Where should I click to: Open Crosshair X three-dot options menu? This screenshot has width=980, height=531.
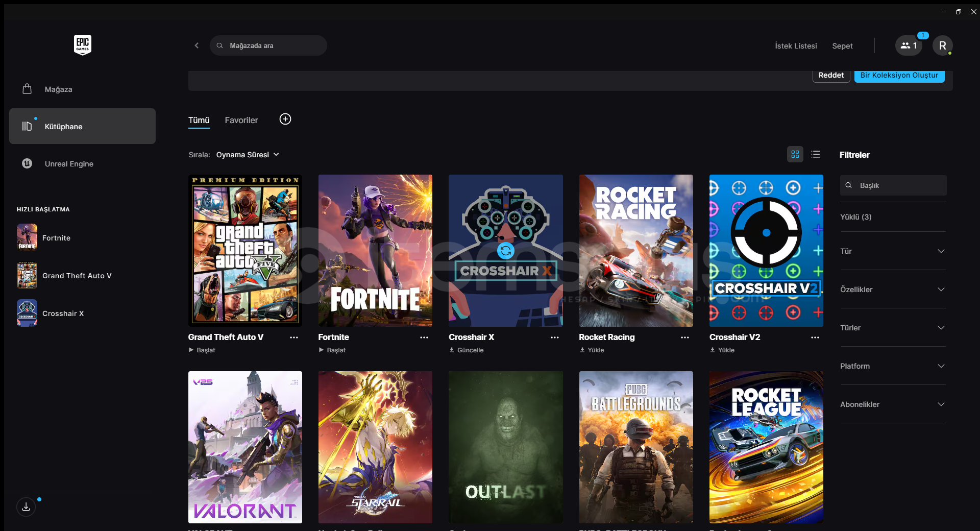coord(555,337)
